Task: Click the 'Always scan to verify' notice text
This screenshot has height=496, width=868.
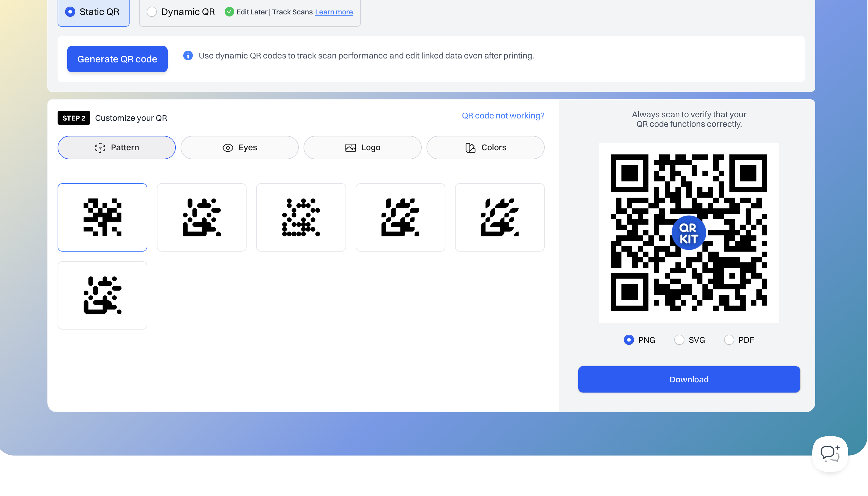Action: click(x=689, y=119)
